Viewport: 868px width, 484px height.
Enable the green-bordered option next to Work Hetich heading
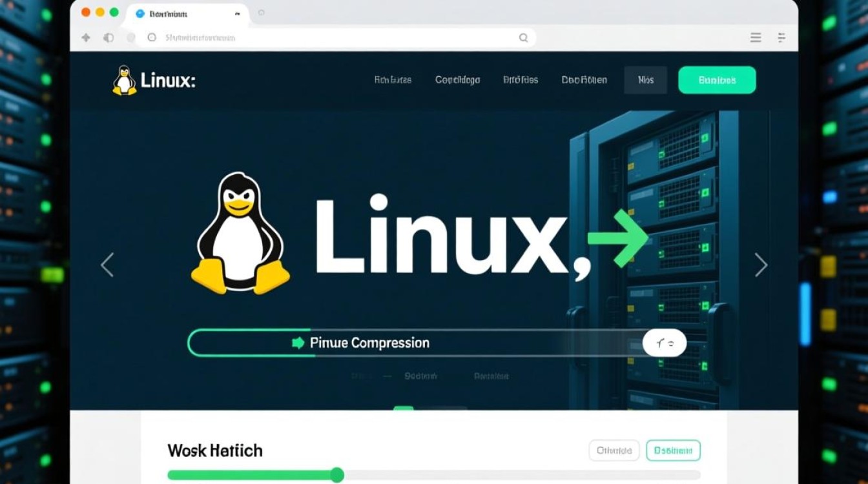pyautogui.click(x=673, y=450)
